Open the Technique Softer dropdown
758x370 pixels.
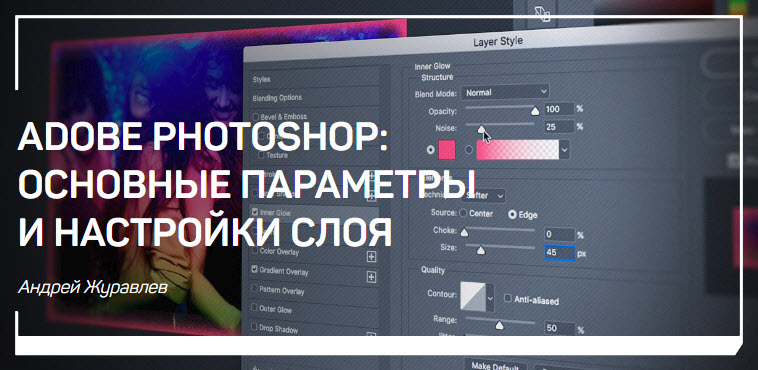(483, 195)
